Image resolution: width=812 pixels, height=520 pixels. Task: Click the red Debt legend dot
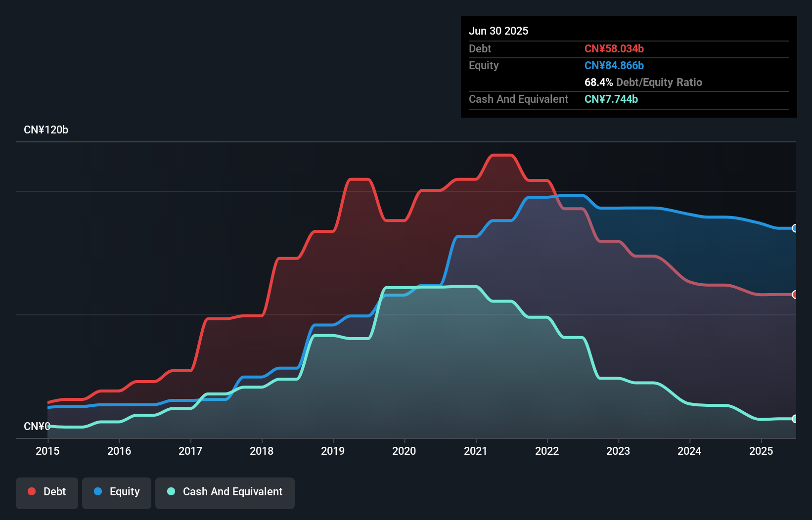(x=31, y=491)
